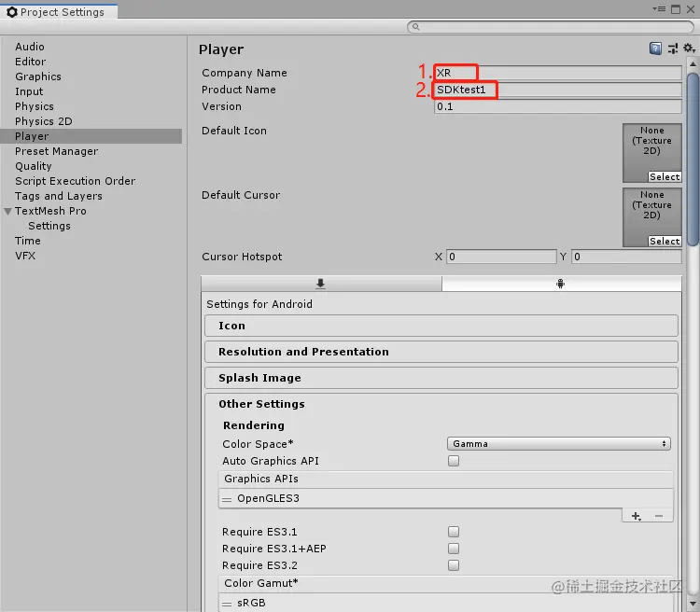Remove selected Graphics API with minus button
The width and height of the screenshot is (700, 612).
[x=659, y=516]
